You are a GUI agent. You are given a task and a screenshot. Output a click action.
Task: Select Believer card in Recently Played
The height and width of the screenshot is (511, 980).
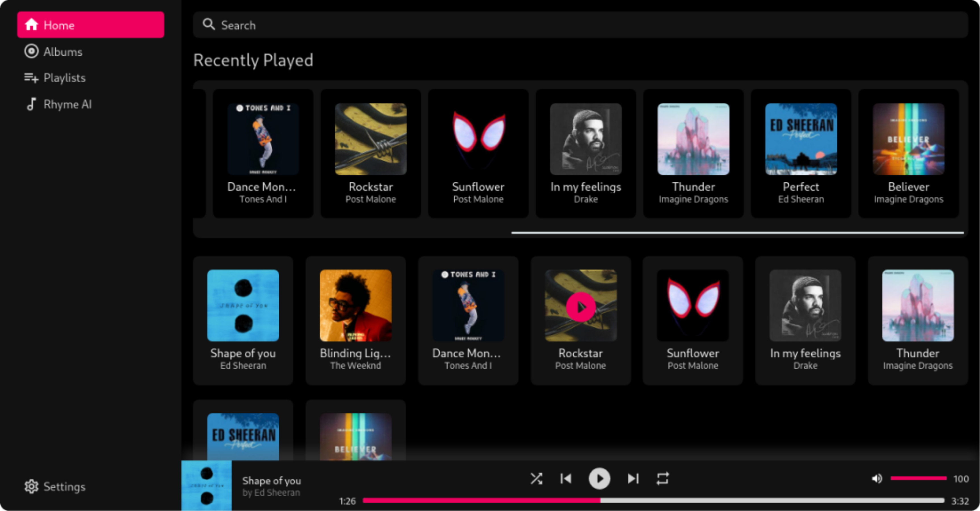pos(908,153)
